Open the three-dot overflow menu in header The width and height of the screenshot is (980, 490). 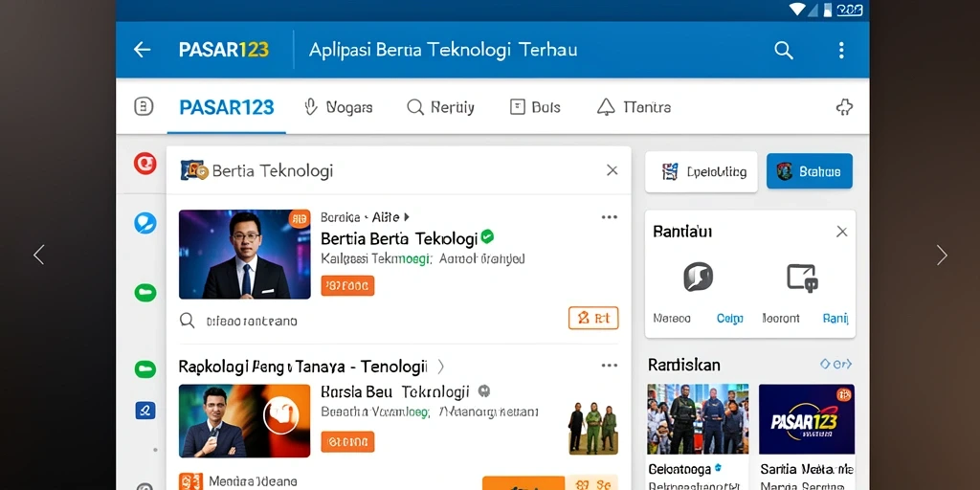[841, 50]
